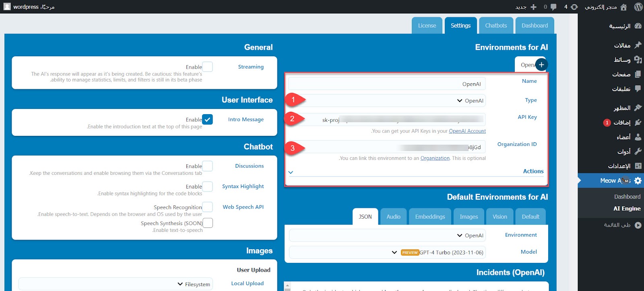This screenshot has width=644, height=291.
Task: Open the Organization help link
Action: pos(435,158)
